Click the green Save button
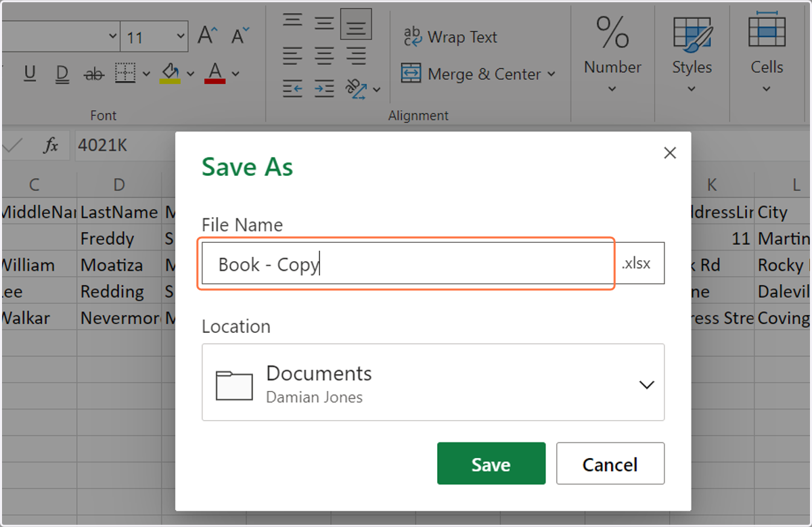Image resolution: width=812 pixels, height=527 pixels. click(x=491, y=463)
